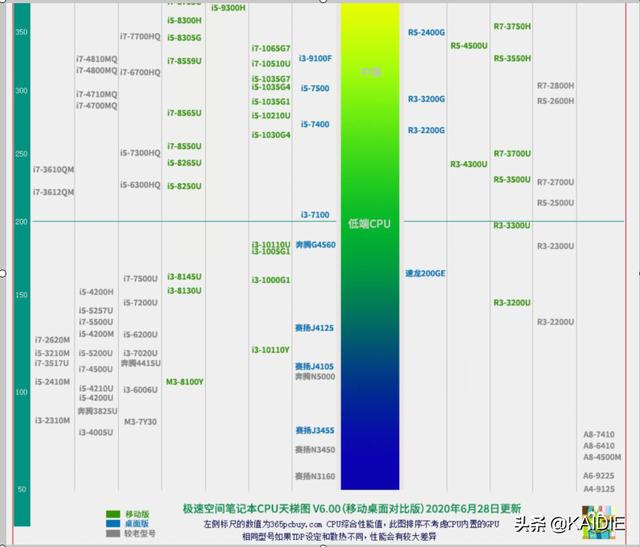The height and width of the screenshot is (547, 640).
Task: Select the i7-3610QM label
Action: tap(53, 169)
